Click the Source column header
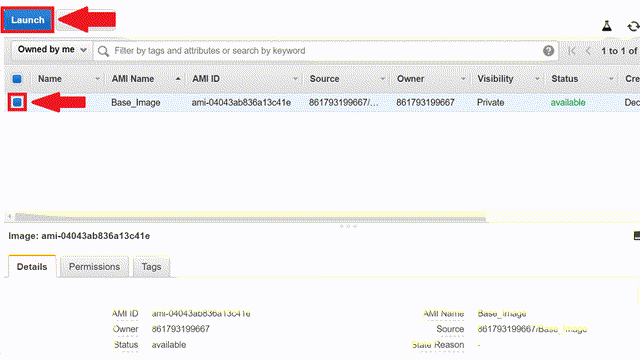Viewport: 640px width, 360px height. [x=324, y=79]
